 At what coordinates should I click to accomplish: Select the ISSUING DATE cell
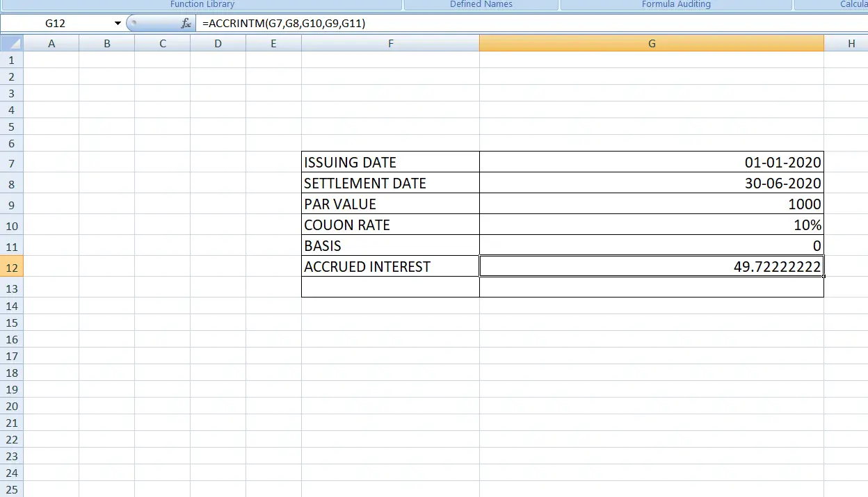[390, 162]
